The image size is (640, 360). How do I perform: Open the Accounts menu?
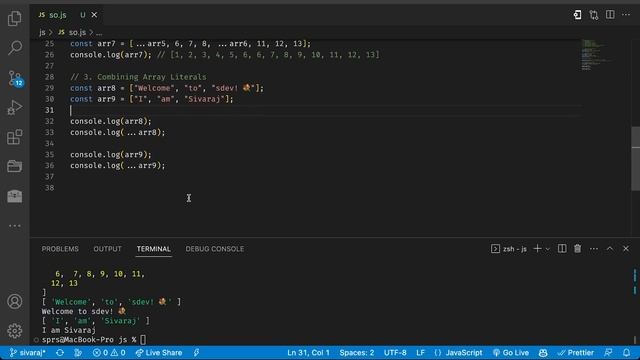pos(15,301)
